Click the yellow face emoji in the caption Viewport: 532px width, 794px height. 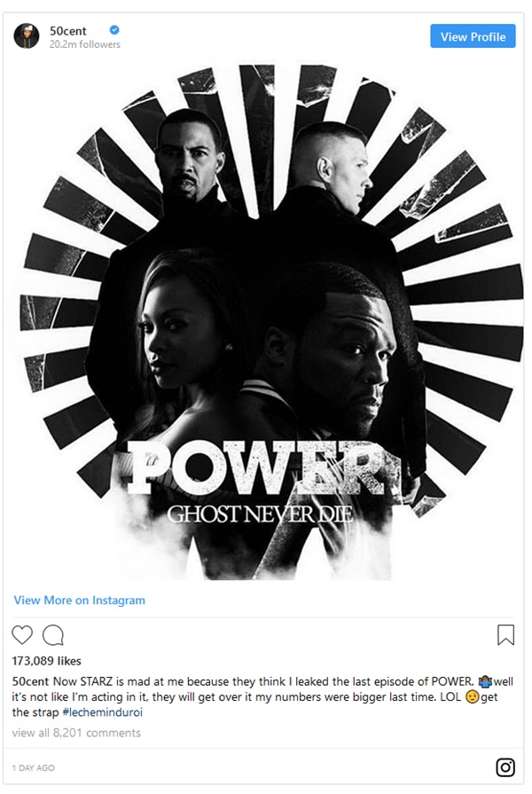(472, 697)
